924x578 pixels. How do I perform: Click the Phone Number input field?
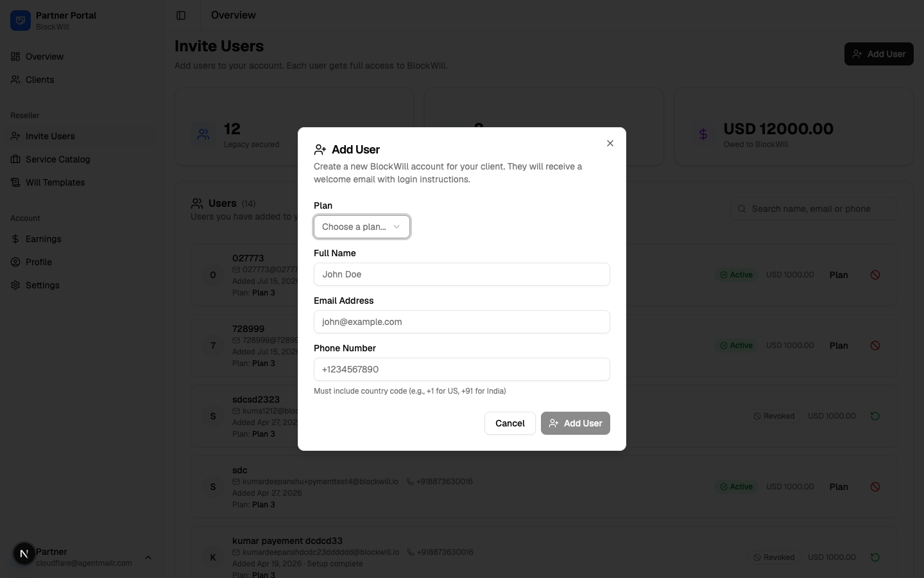462,369
